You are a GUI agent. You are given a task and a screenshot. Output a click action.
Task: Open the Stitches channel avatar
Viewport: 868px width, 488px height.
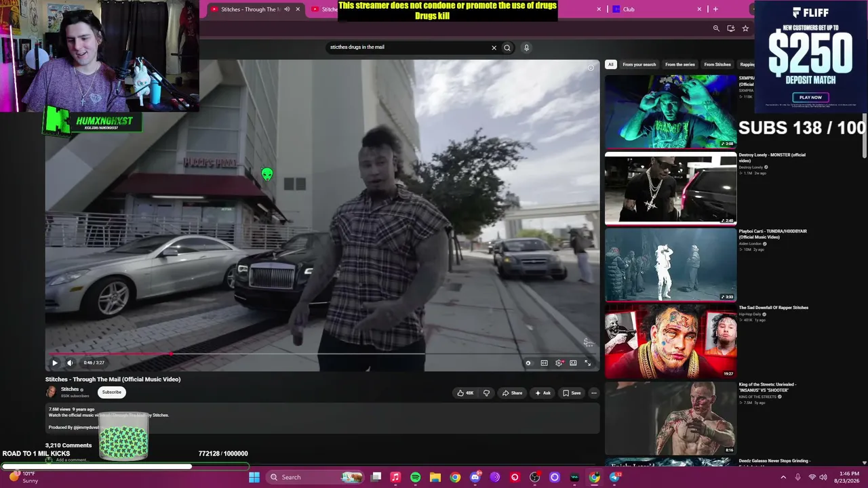pyautogui.click(x=51, y=392)
